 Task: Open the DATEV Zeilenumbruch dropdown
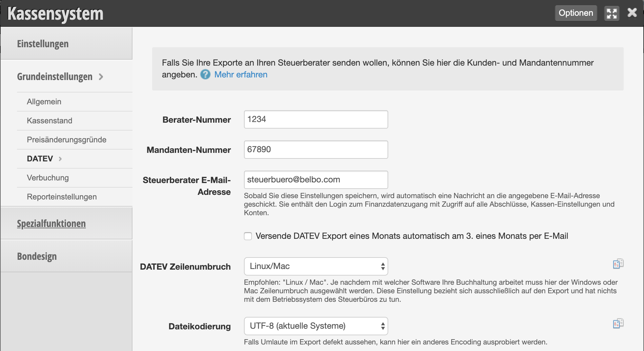coord(316,266)
